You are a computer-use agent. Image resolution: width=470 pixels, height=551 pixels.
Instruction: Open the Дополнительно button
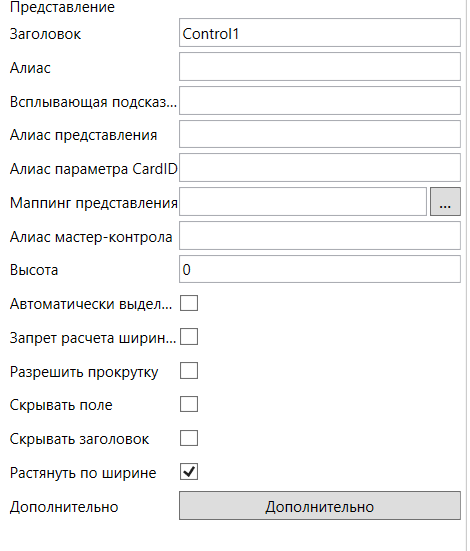pyautogui.click(x=320, y=506)
